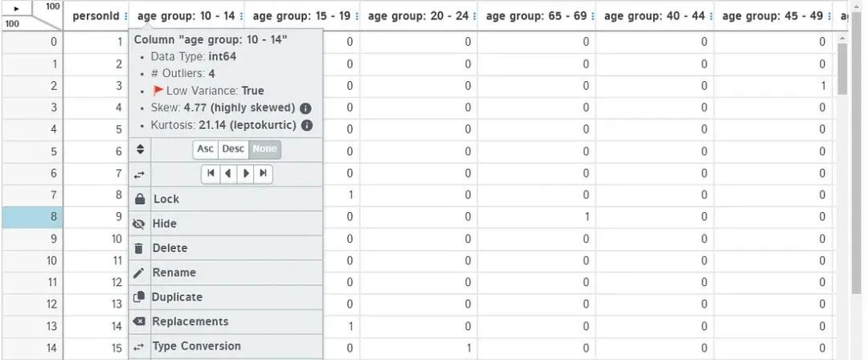Move column to the very front

pos(211,174)
